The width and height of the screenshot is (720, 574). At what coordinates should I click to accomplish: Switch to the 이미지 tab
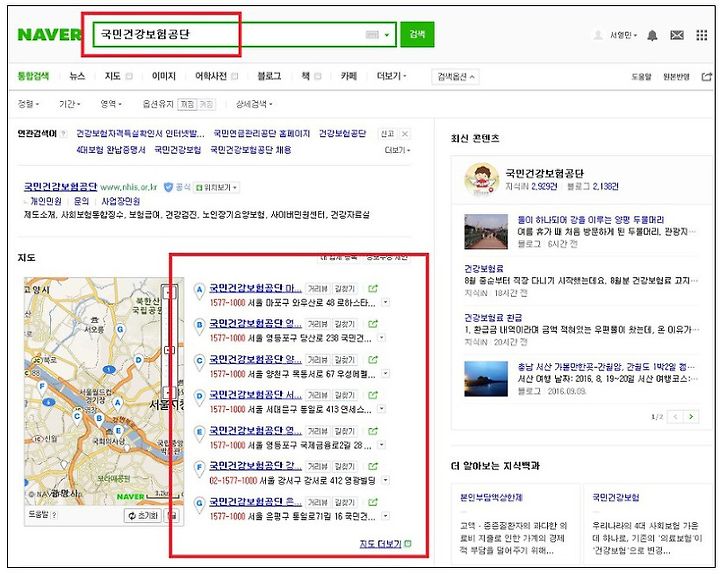tap(163, 76)
